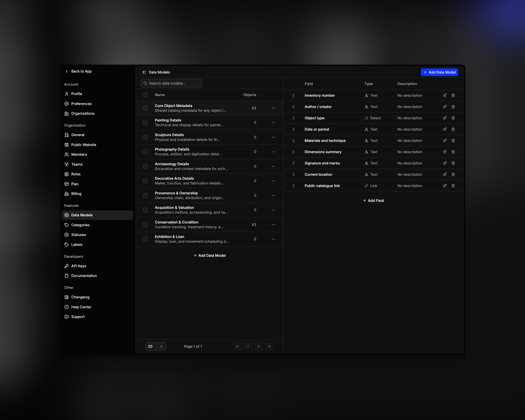Screen dimensions: 525x420
Task: Toggle the sidebar panel icon beside Data Models
Action: (x=144, y=72)
